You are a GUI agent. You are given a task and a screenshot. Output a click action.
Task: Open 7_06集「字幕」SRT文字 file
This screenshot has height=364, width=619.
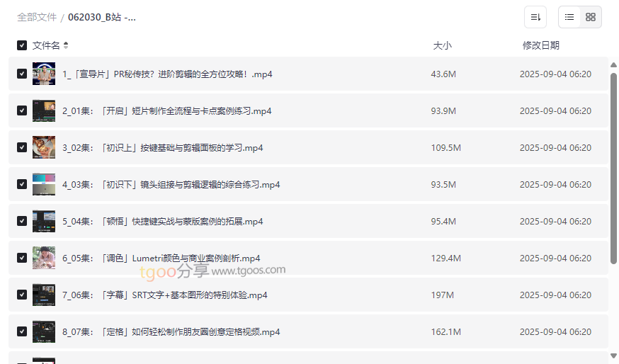pos(165,295)
